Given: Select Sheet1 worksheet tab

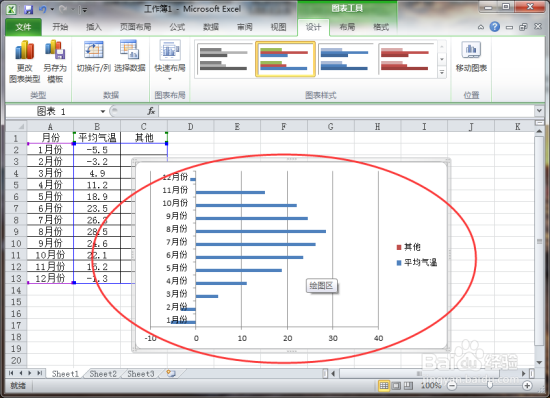Looking at the screenshot, I should coord(65,374).
